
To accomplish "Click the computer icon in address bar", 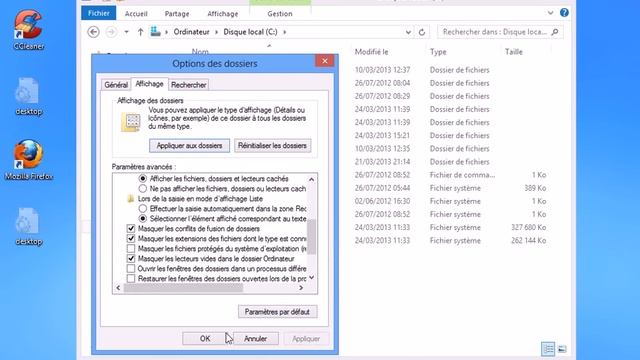I will click(x=156, y=31).
